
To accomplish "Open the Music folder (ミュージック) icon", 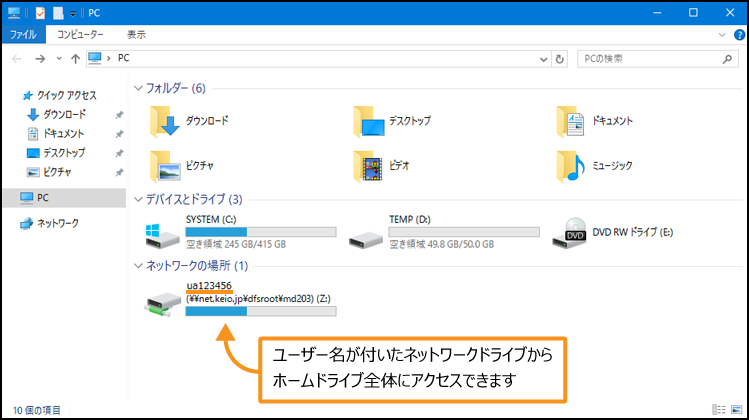I will tap(573, 164).
